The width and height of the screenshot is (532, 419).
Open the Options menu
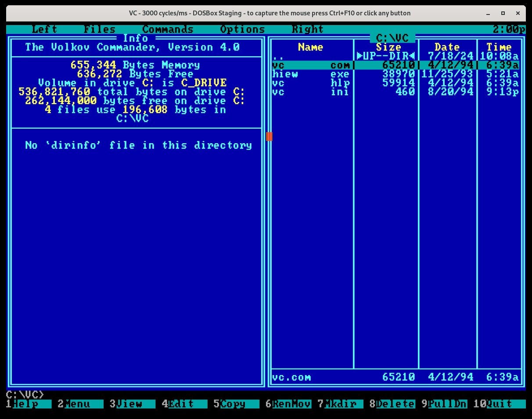coord(242,29)
